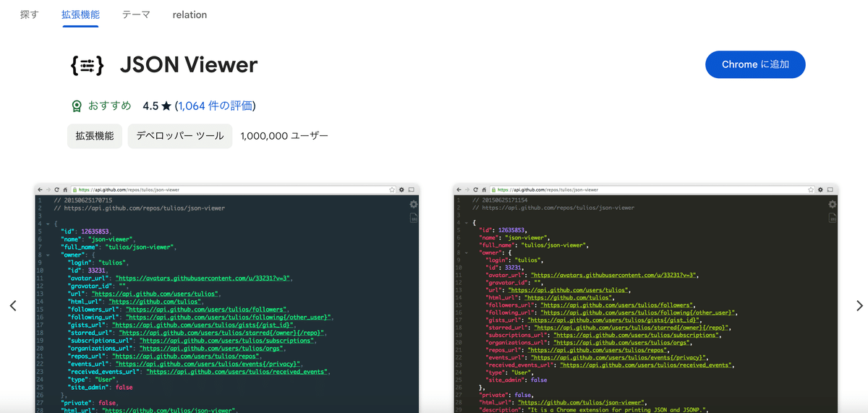Click the 4.5 star rating
Viewport: 868px width, 413px height.
tap(157, 106)
